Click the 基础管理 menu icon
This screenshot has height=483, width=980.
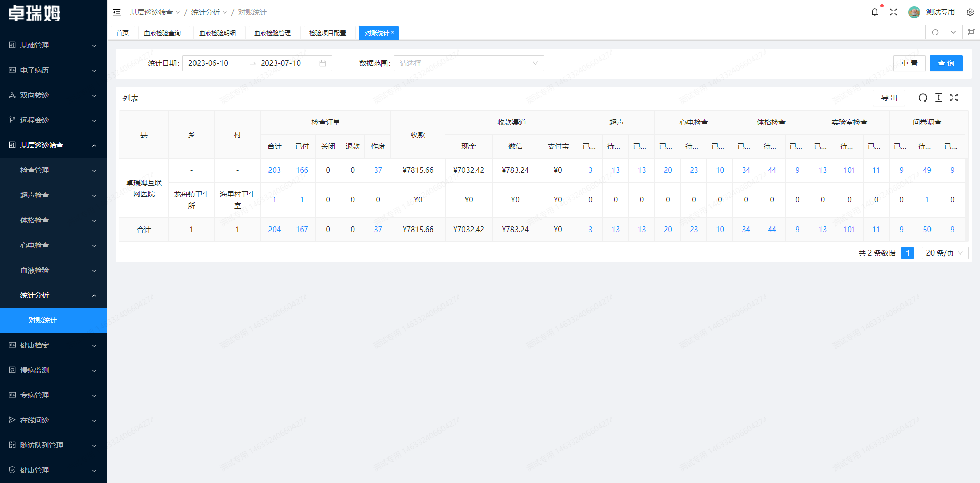pos(12,45)
